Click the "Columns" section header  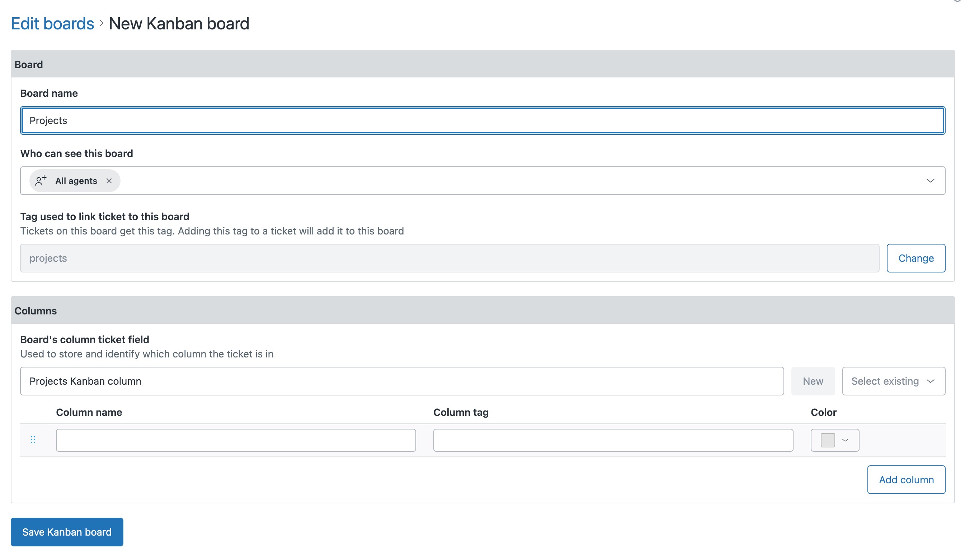(x=482, y=310)
